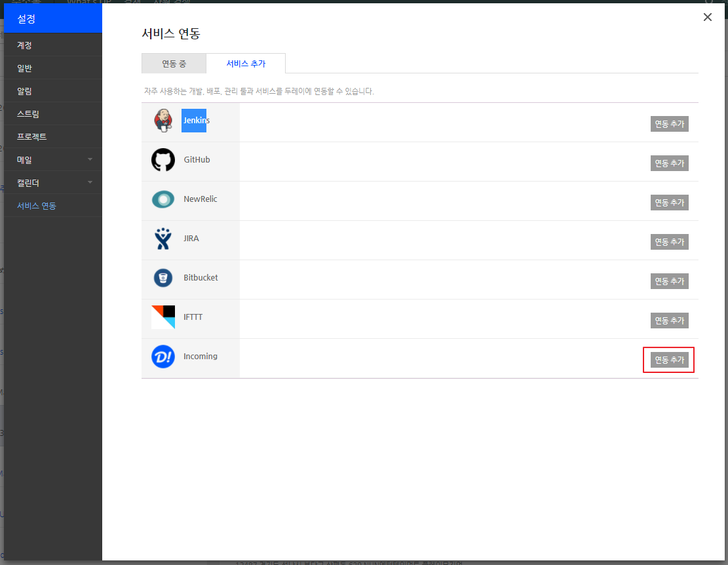Add integration for Jenkins
The width and height of the screenshot is (728, 565).
[669, 124]
